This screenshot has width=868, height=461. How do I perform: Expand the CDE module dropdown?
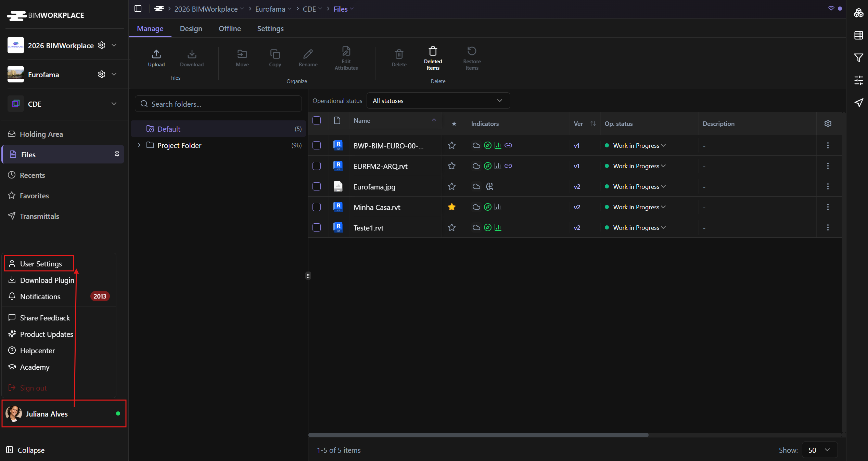114,104
